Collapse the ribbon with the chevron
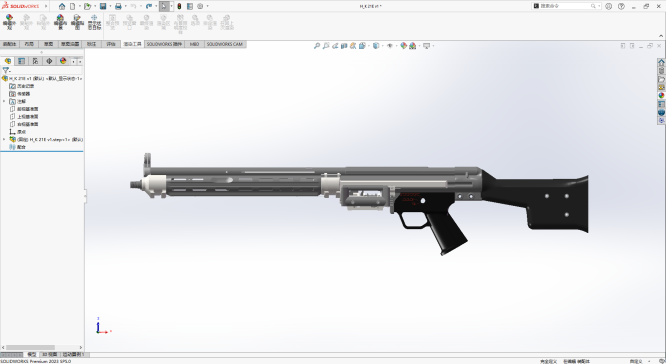The height and width of the screenshot is (364, 666). 661,36
